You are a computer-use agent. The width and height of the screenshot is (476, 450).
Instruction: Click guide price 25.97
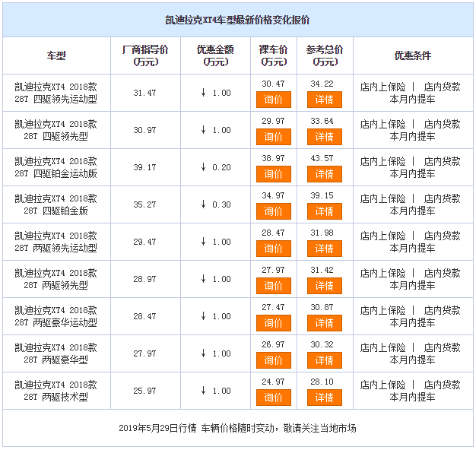144,391
